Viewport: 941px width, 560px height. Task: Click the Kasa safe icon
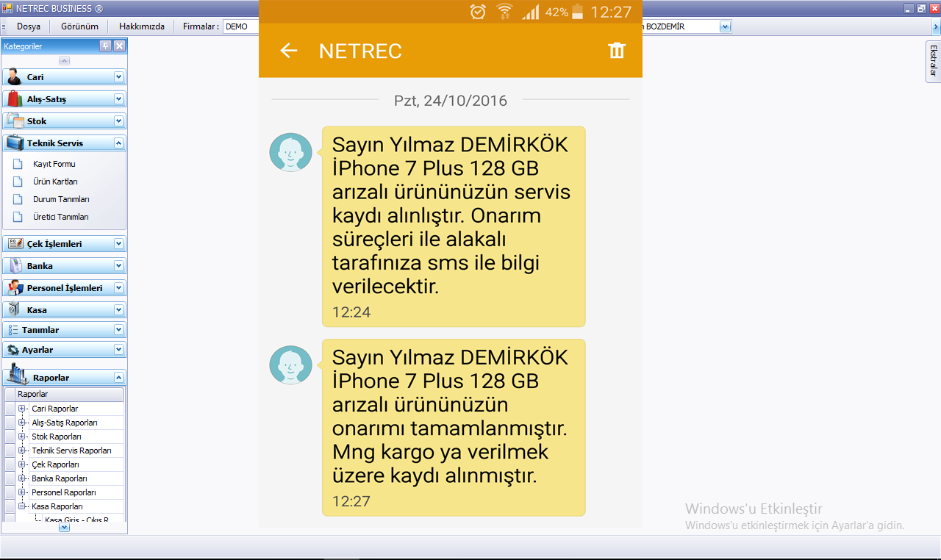click(14, 309)
